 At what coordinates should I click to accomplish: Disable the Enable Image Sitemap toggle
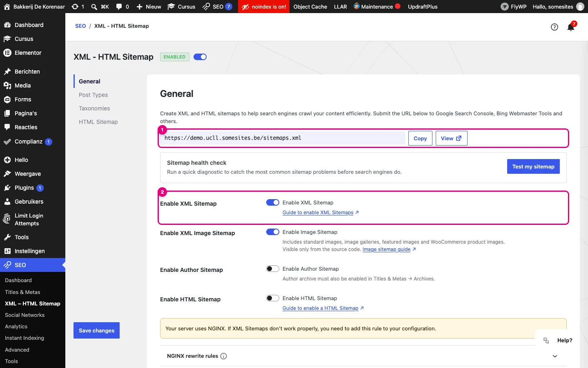273,232
